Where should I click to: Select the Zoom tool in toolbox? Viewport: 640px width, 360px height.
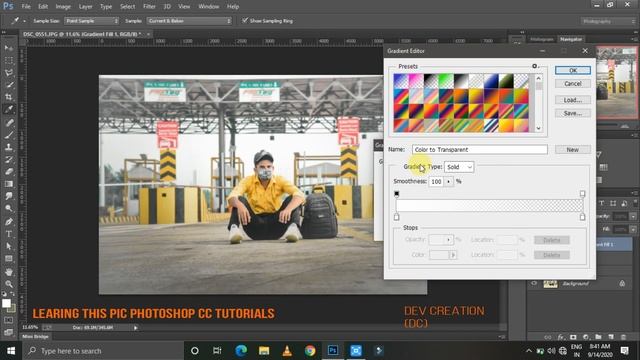point(9,284)
